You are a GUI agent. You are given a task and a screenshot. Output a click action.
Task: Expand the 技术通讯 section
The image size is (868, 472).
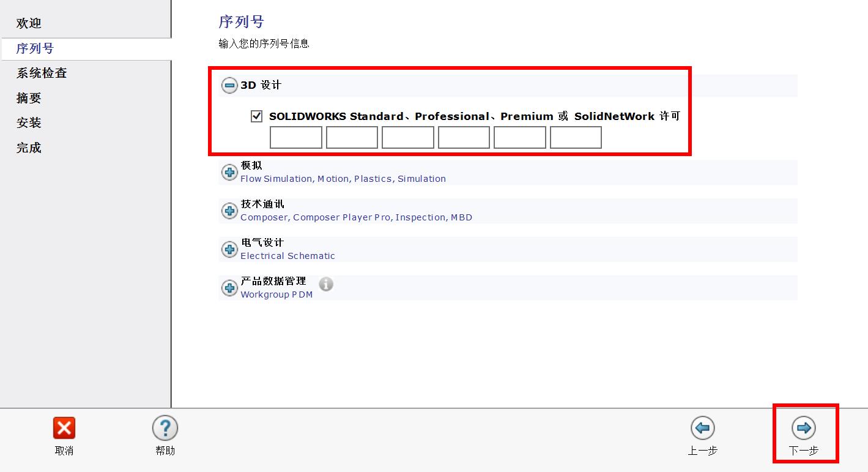[x=229, y=211]
